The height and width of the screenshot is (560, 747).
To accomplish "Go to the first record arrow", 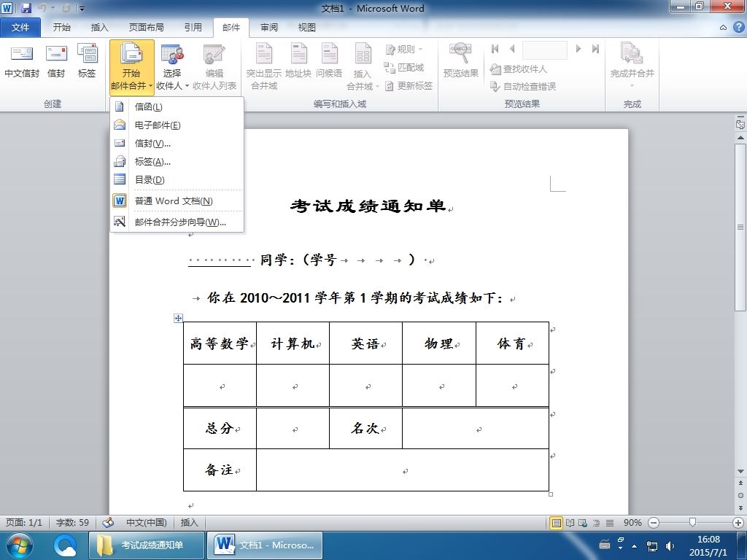I will (495, 49).
